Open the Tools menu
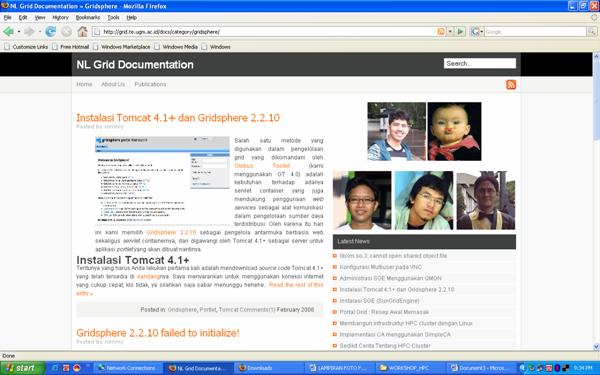The height and width of the screenshot is (375, 600). 113,18
